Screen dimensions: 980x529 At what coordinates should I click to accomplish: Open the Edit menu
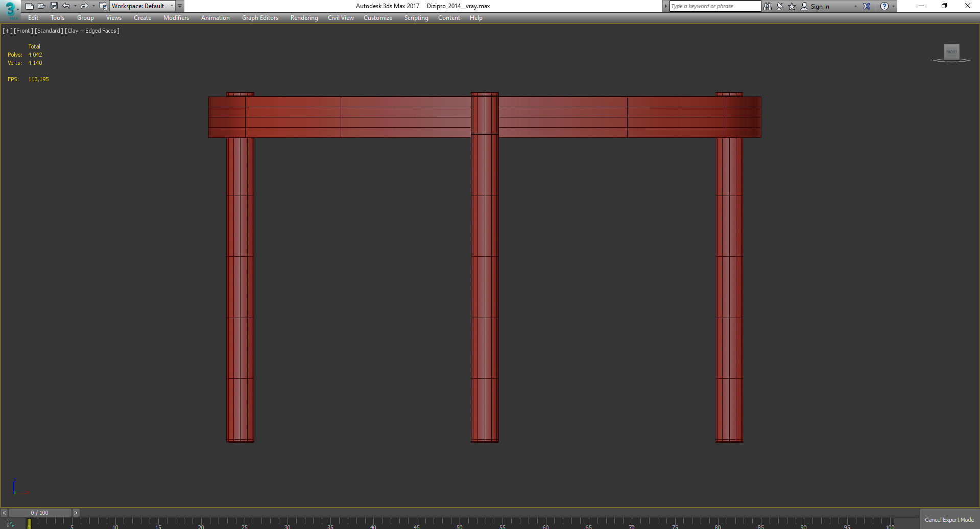[x=33, y=18]
